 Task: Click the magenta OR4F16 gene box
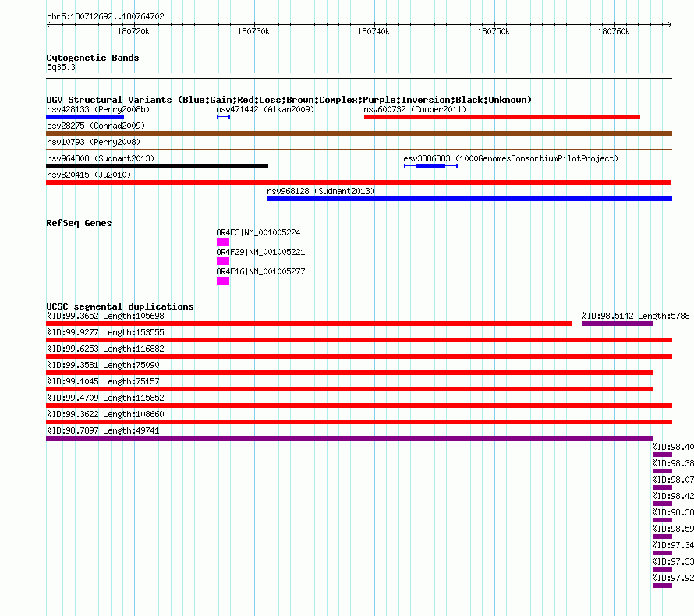tap(223, 281)
